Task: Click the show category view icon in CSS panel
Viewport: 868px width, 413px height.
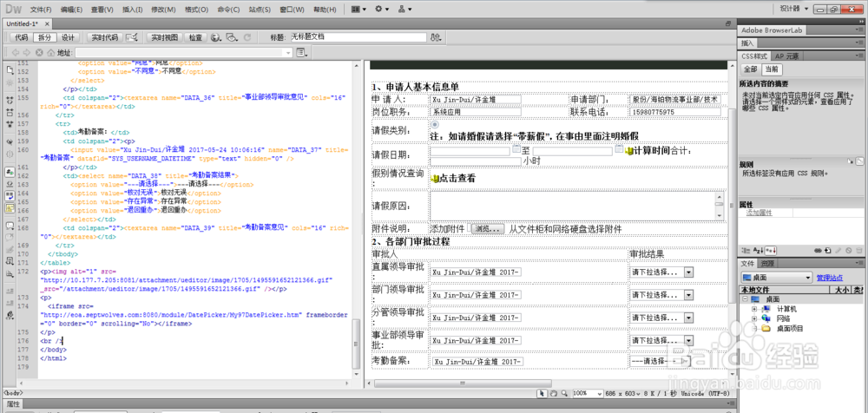Action: pyautogui.click(x=745, y=250)
